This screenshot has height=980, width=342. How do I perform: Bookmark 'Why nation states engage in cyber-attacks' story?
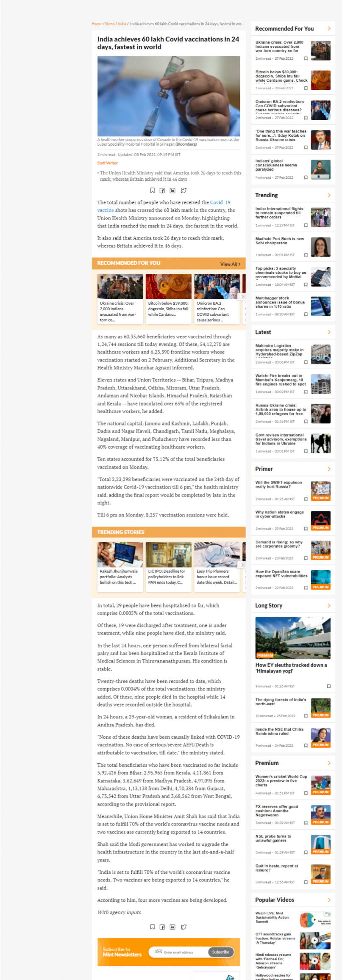coord(306,529)
